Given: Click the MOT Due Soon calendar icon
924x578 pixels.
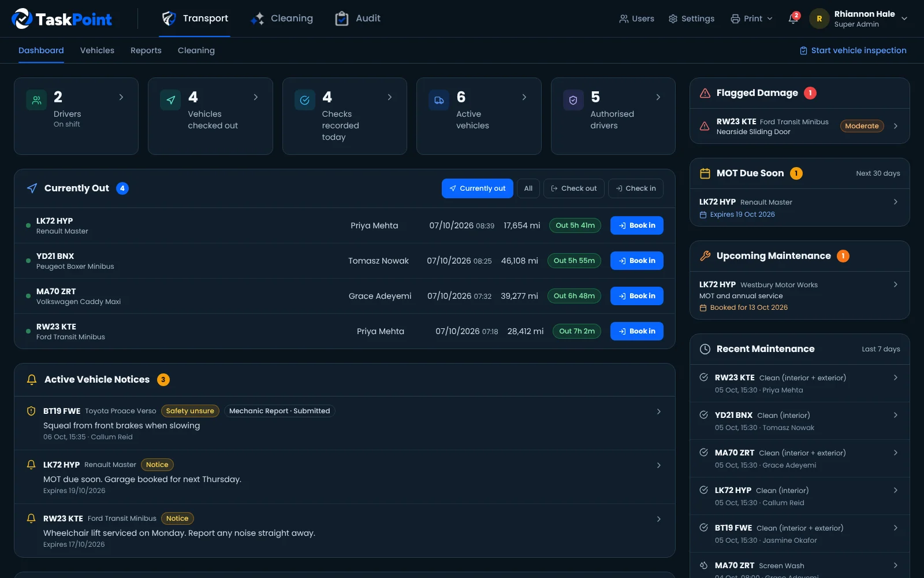Looking at the screenshot, I should click(x=705, y=173).
